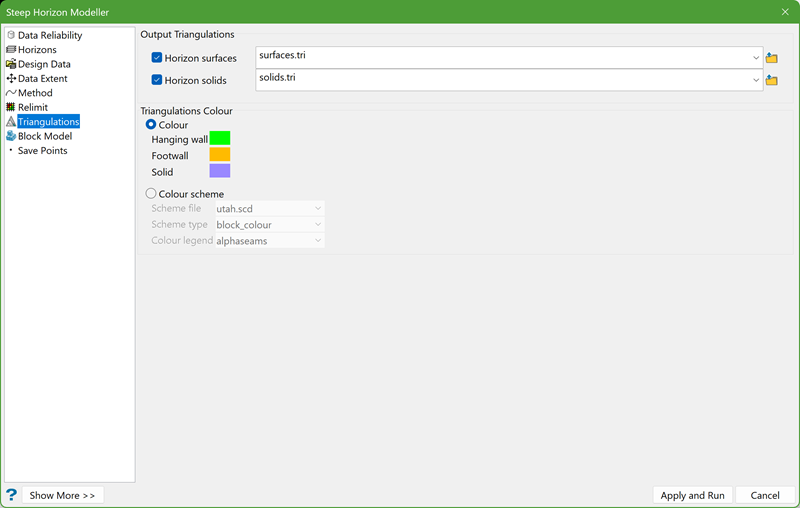This screenshot has height=508, width=800.
Task: Expand the solids.tri dropdown list
Action: (x=756, y=80)
